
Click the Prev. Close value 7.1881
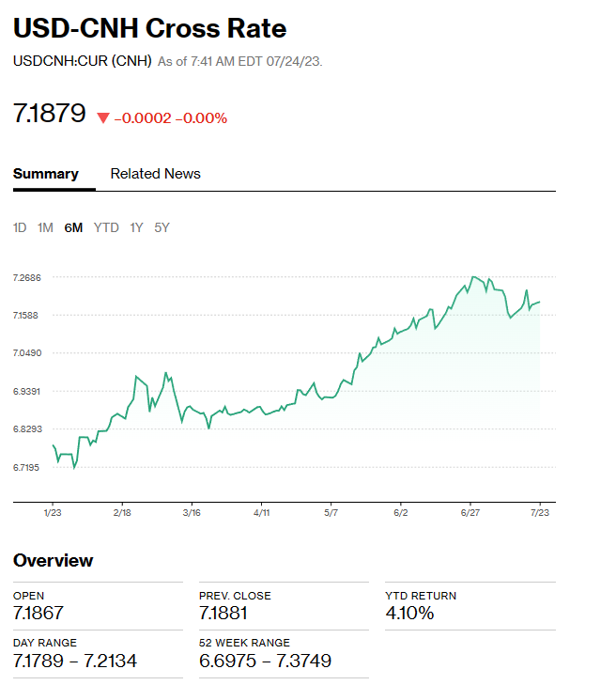coord(224,614)
